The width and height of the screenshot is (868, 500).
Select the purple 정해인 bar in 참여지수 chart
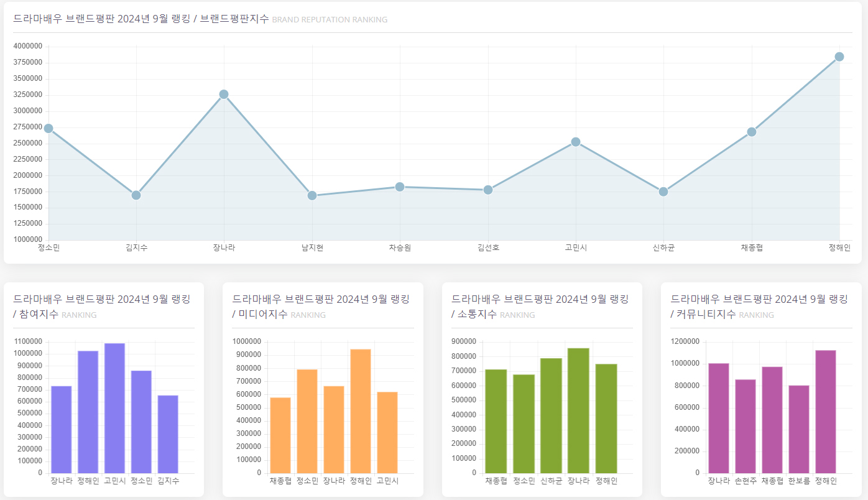(88, 412)
